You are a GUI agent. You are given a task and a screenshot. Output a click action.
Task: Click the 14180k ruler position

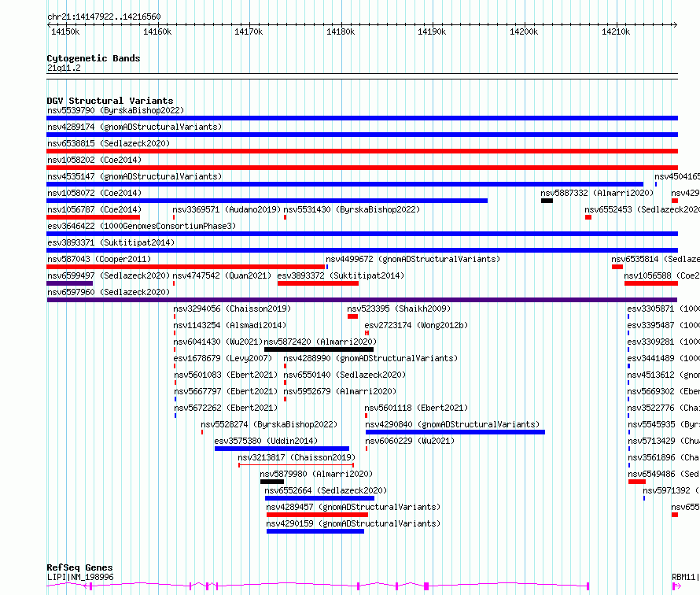coord(341,31)
